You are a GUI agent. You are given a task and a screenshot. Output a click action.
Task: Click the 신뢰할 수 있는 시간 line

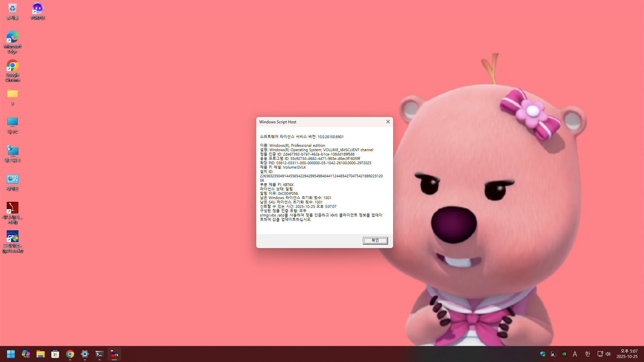click(298, 206)
